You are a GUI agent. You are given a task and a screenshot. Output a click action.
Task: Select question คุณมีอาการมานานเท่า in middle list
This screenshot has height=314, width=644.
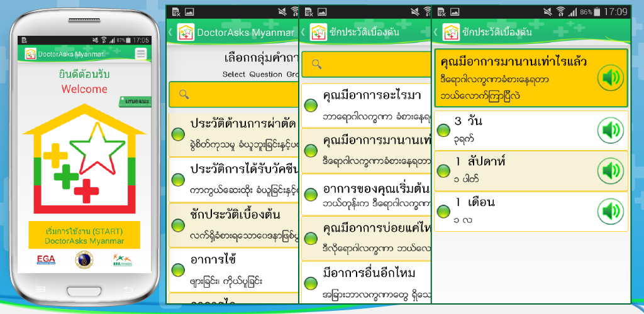coord(367,150)
